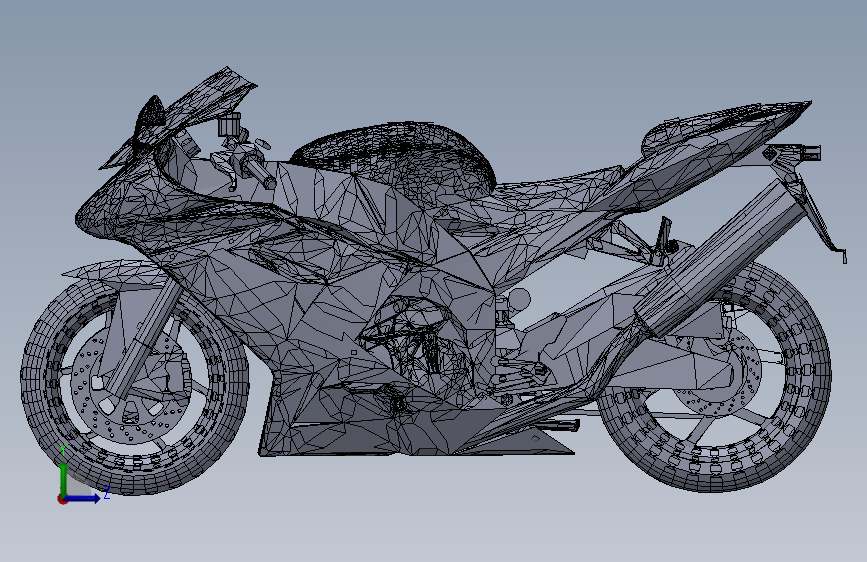Viewport: 867px width, 562px height.
Task: Select the brake fluid reservoir on the handlebar
Action: click(228, 124)
